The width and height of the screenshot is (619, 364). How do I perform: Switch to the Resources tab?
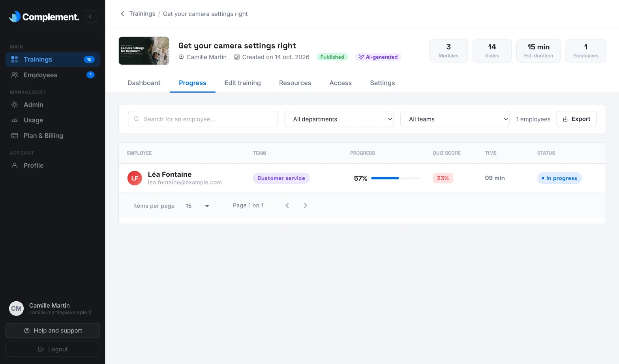295,83
